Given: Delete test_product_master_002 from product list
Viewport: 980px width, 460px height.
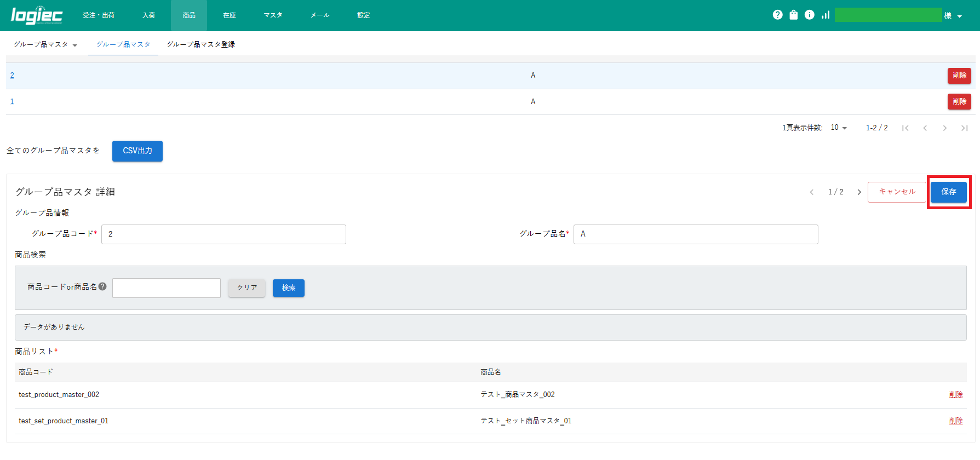Looking at the screenshot, I should [x=955, y=395].
